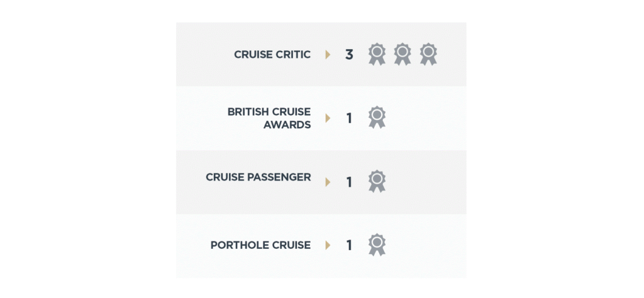Expand the British Cruise Awards arrow

tap(328, 118)
